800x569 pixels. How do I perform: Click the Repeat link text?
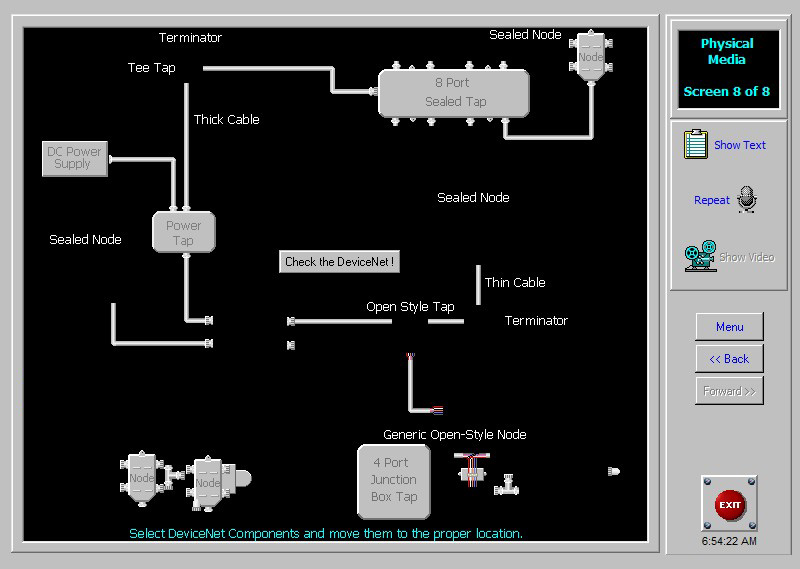point(712,200)
